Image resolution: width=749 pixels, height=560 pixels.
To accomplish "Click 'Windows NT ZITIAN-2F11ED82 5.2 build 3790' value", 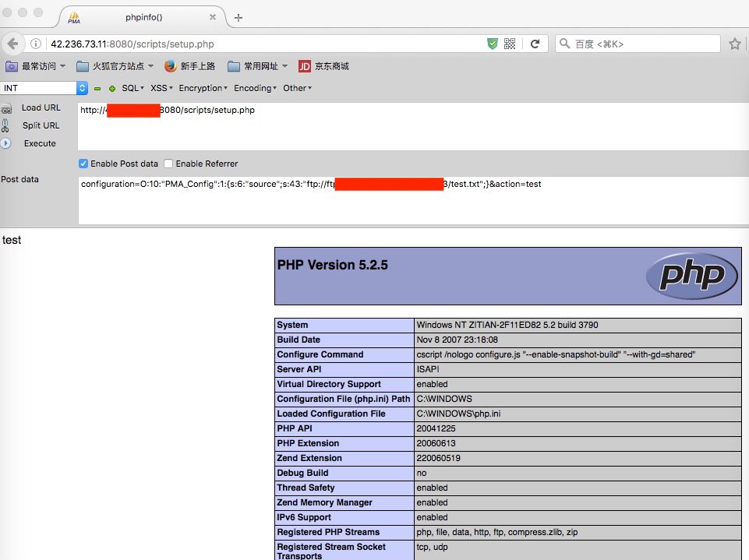I will pos(507,325).
